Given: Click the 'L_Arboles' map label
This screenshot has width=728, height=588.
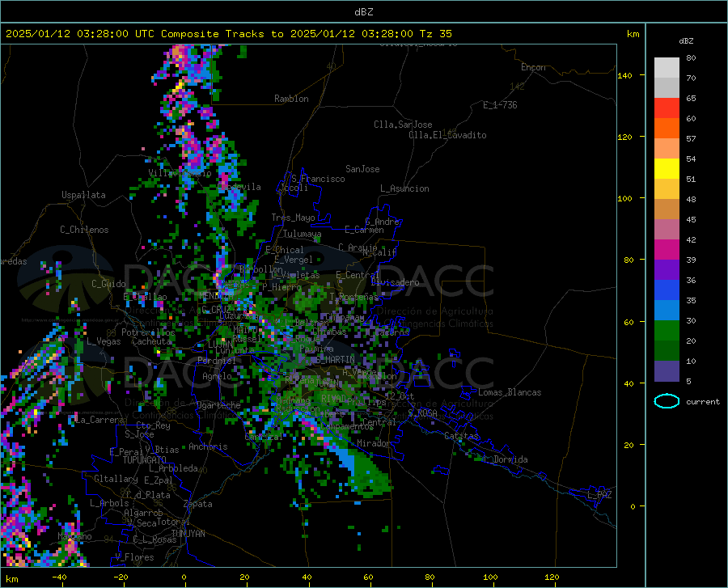Looking at the screenshot, I should [x=109, y=502].
